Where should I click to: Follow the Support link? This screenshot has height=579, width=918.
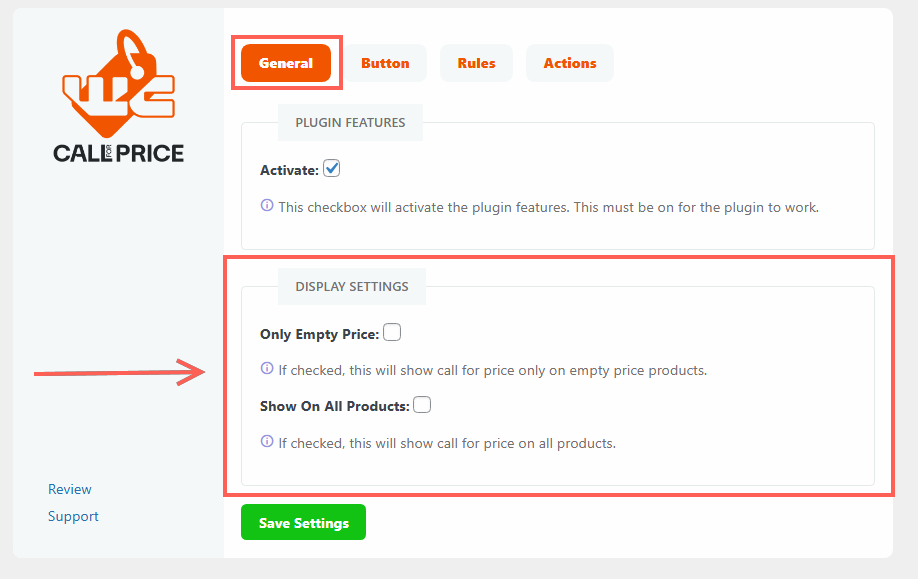point(73,516)
